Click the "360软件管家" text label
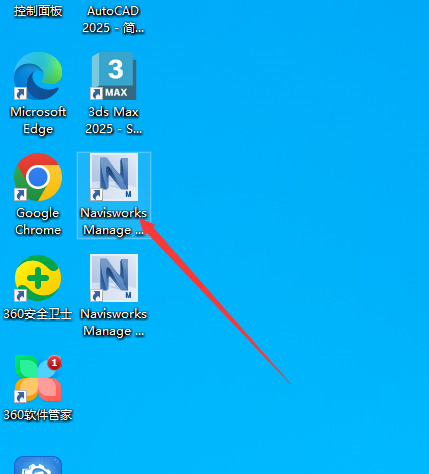 [38, 415]
